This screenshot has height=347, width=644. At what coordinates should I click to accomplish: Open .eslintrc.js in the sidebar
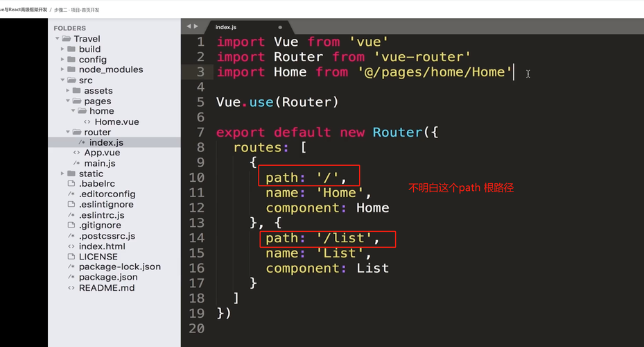102,215
